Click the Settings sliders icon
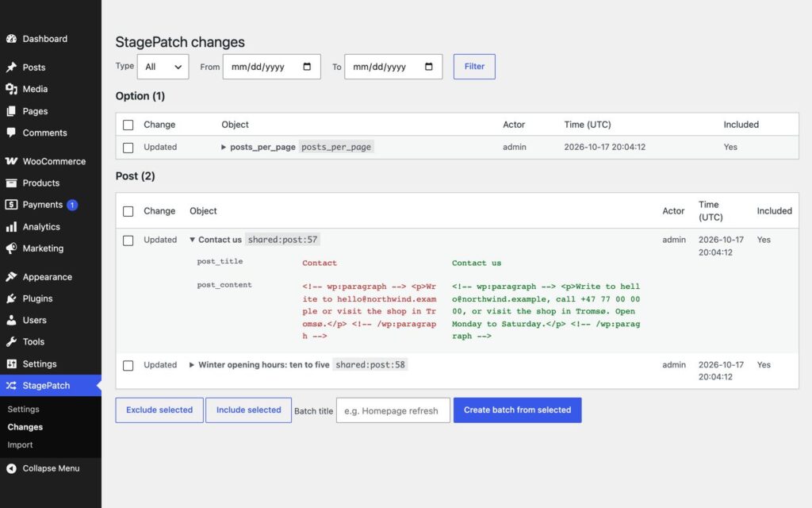The image size is (812, 508). pos(11,364)
